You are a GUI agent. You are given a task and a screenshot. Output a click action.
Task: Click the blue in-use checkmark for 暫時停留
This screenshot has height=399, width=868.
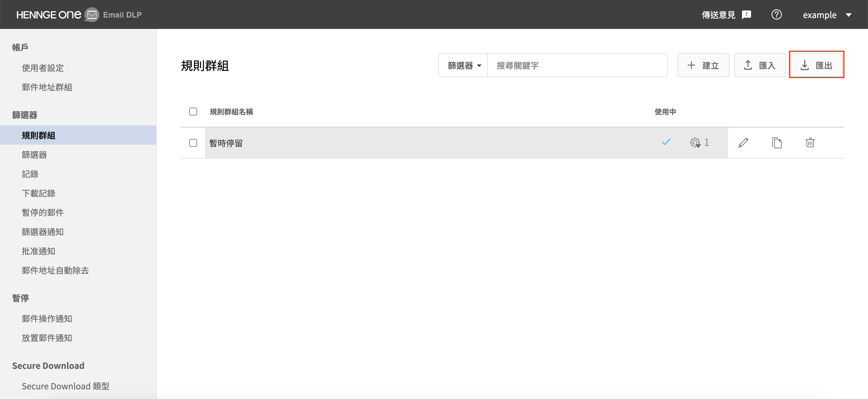[x=666, y=142]
